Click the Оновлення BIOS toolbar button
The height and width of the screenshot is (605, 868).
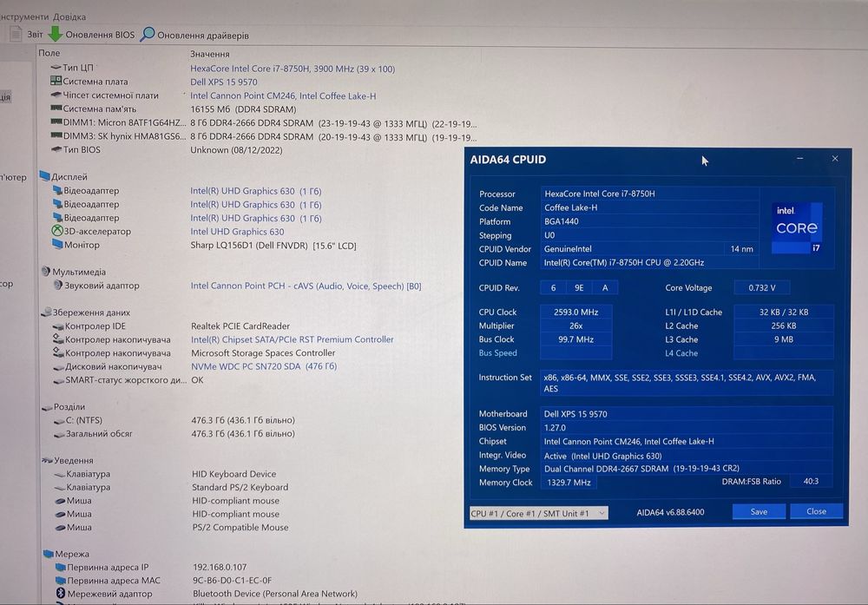(91, 35)
